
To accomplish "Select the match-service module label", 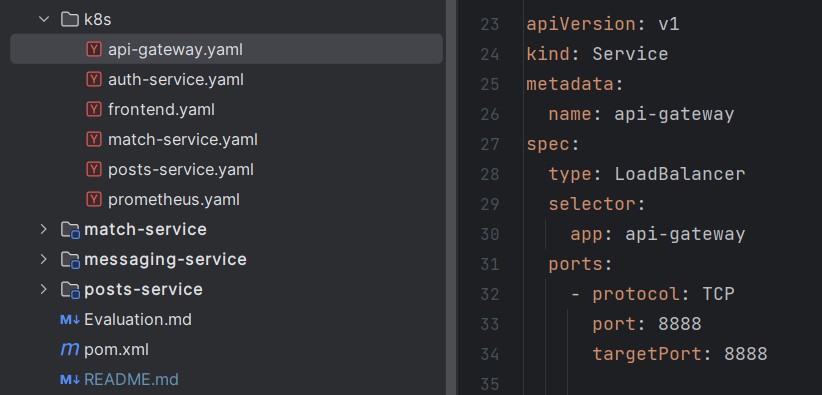I will pyautogui.click(x=145, y=230).
